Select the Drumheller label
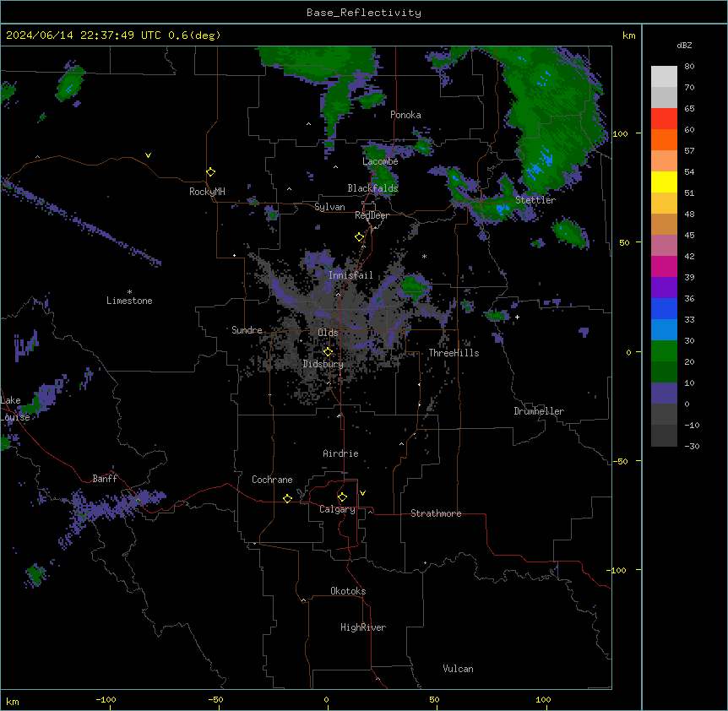 (x=539, y=411)
